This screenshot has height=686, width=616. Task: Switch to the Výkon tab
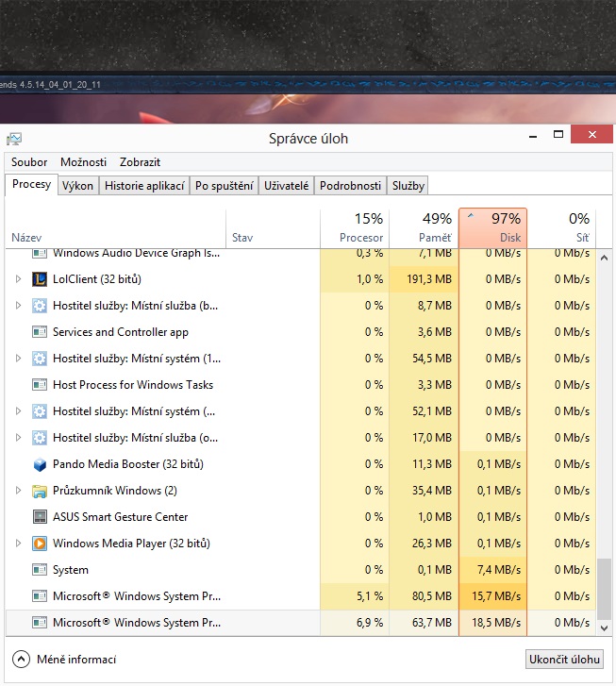tap(78, 186)
